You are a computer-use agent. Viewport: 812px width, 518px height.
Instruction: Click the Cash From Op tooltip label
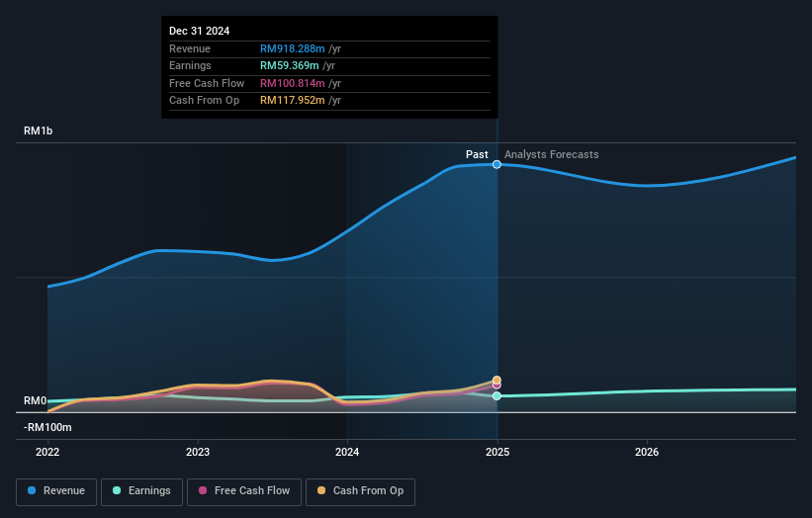pos(204,101)
